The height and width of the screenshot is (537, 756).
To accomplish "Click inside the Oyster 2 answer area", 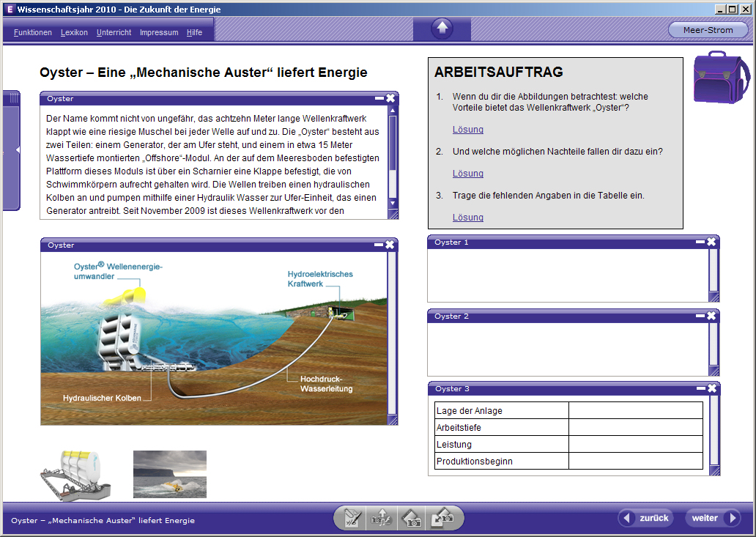I will click(x=568, y=349).
